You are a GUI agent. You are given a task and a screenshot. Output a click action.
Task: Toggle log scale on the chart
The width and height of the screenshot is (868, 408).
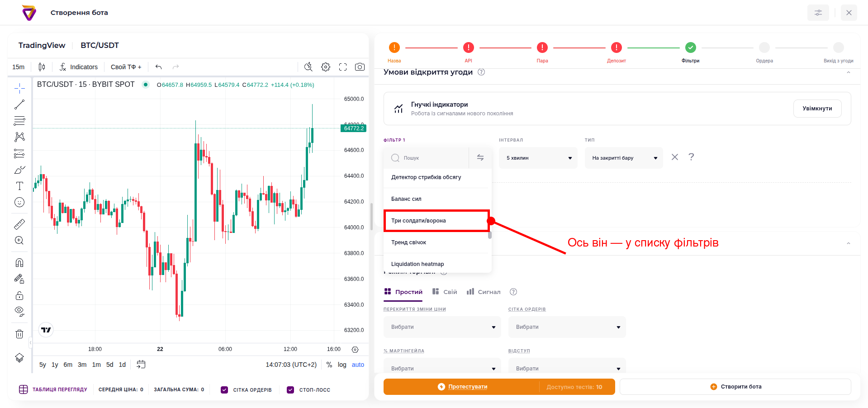point(342,365)
